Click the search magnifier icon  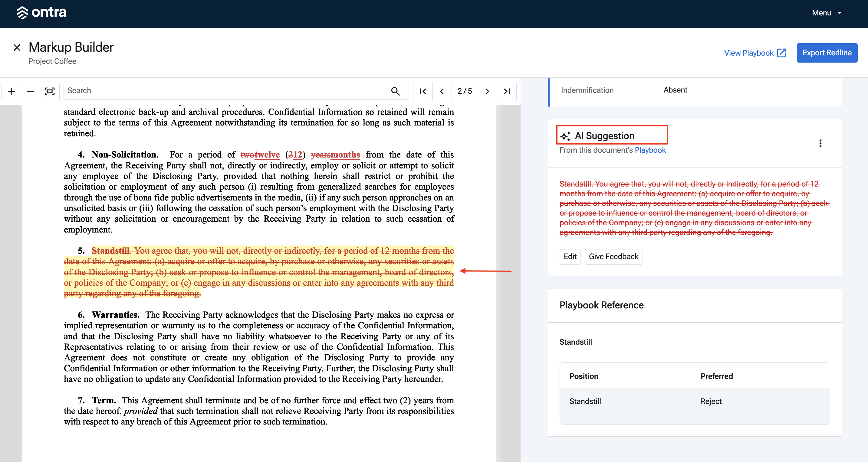[x=395, y=91]
